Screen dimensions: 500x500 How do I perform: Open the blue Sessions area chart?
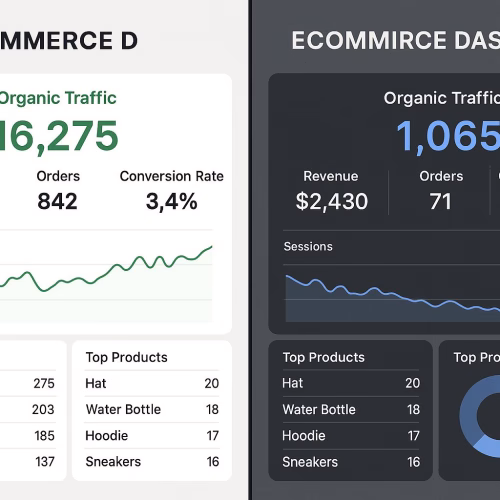click(393, 297)
